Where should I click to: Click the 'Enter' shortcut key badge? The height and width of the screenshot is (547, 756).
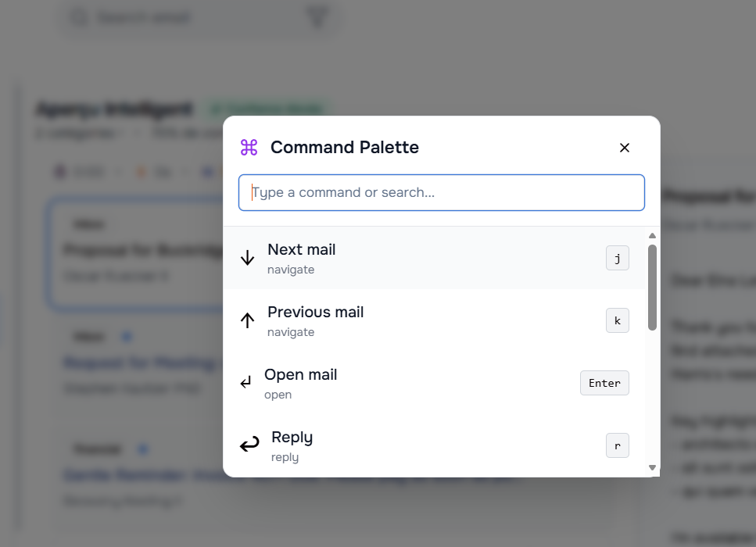click(x=604, y=383)
